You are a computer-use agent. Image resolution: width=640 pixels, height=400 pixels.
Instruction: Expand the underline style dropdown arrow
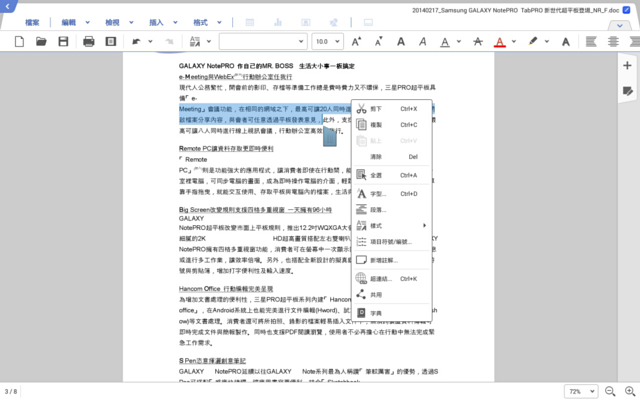pos(459,42)
